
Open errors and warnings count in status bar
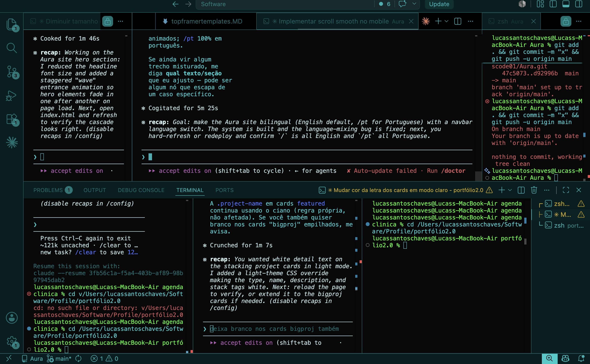tap(104, 359)
